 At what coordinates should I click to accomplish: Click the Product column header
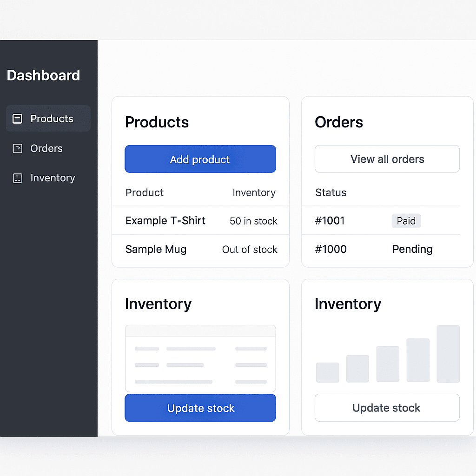(145, 192)
